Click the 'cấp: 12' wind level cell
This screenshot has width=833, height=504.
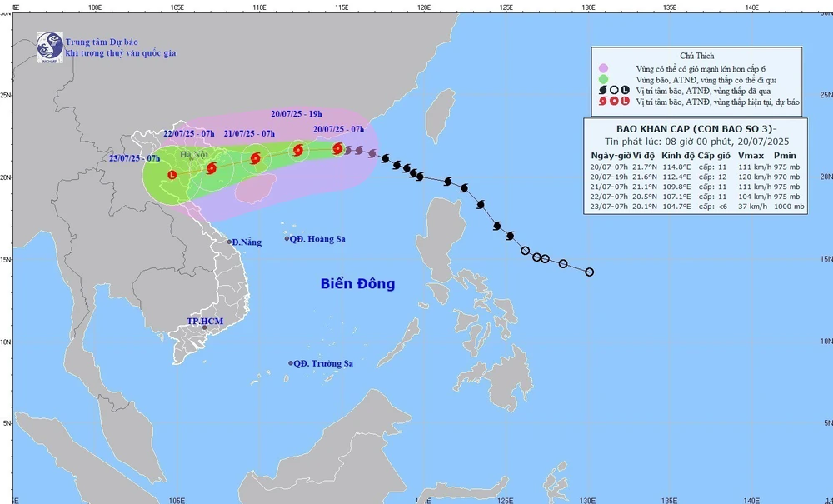click(x=712, y=177)
